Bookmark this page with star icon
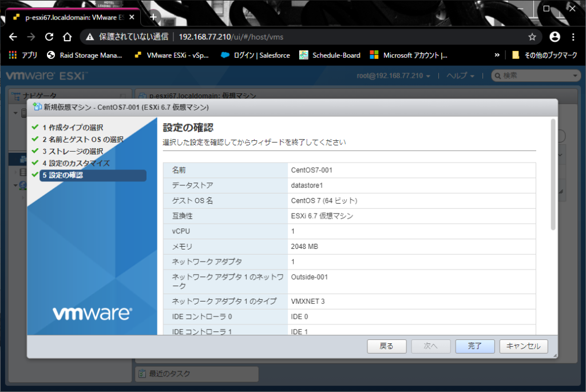Viewport: 586px width, 392px height. point(532,37)
